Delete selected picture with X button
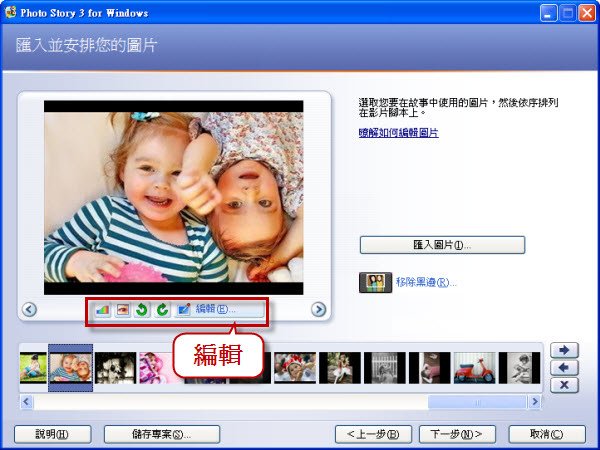600x450 pixels. [564, 385]
